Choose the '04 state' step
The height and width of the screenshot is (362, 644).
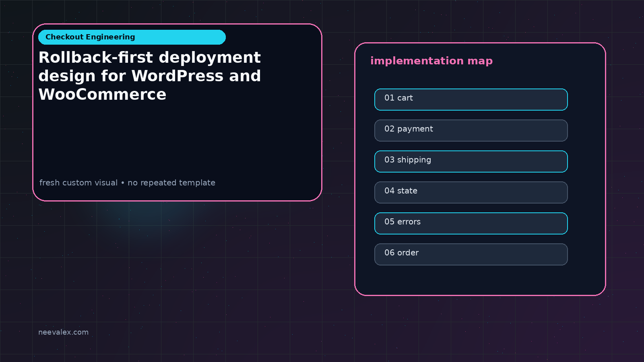click(471, 192)
